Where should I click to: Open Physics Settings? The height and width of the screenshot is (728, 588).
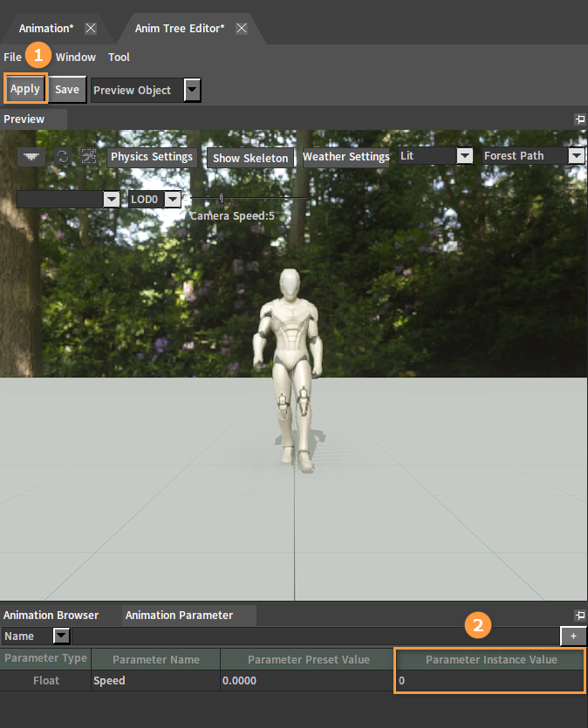click(x=152, y=157)
